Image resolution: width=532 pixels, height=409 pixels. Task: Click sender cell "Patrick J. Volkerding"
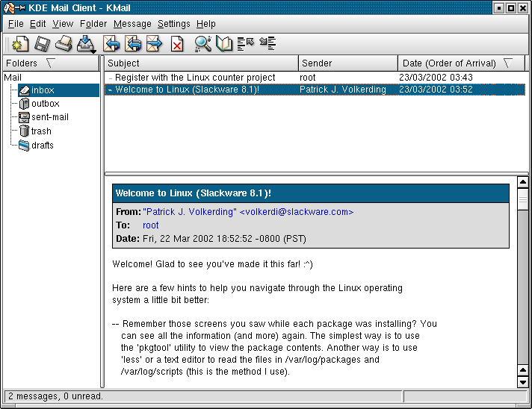pos(343,90)
